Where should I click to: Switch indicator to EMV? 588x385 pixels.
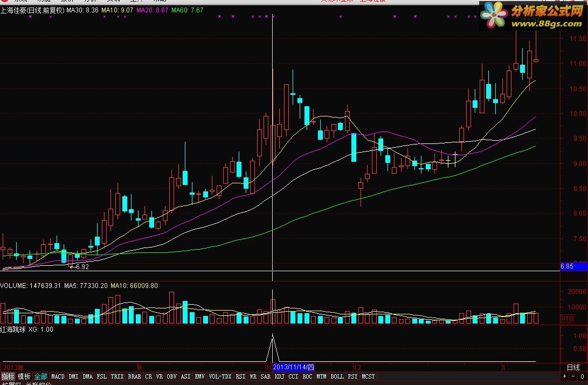pos(199,376)
